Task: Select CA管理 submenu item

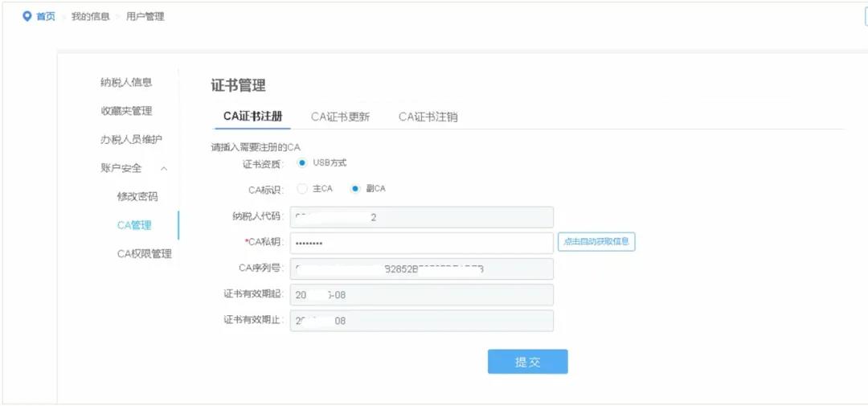Action: (x=134, y=225)
